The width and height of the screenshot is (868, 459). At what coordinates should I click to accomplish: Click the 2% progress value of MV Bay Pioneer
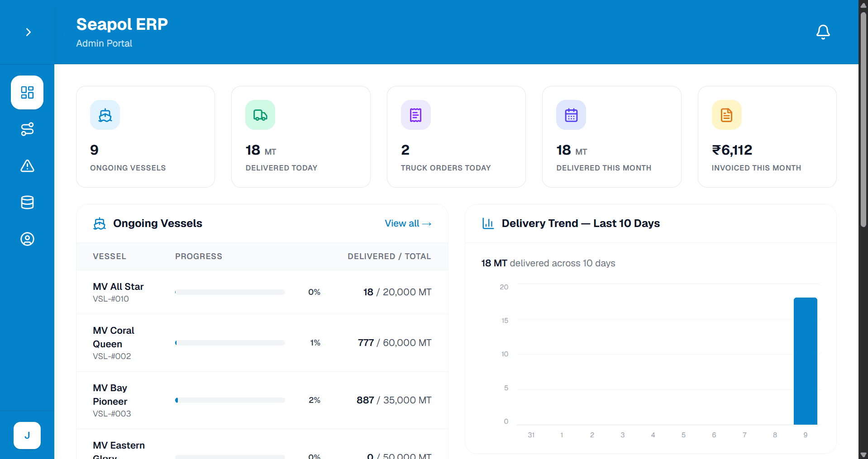click(x=315, y=400)
